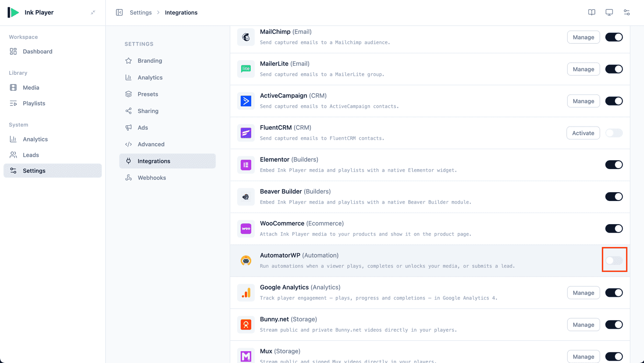644x363 pixels.
Task: Turn off the ActiveCampaign toggle
Action: 614,101
